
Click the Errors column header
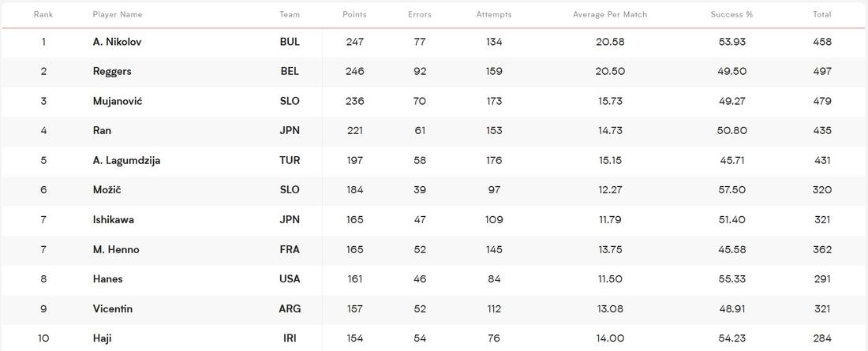click(420, 14)
